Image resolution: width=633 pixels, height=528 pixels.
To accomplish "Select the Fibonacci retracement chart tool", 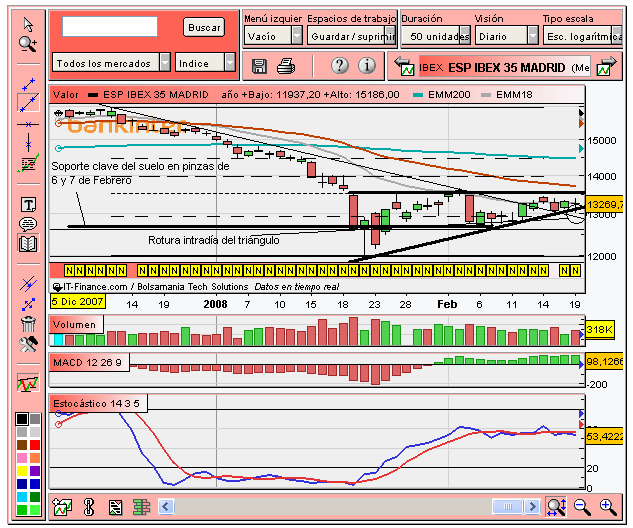I will [x=28, y=163].
